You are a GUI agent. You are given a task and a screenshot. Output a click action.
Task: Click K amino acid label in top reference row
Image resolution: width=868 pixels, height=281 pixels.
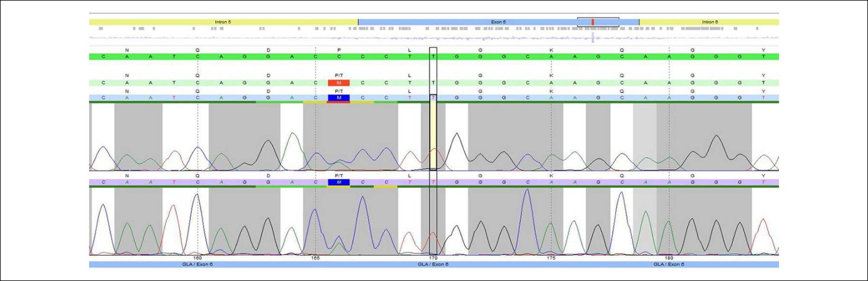click(551, 50)
